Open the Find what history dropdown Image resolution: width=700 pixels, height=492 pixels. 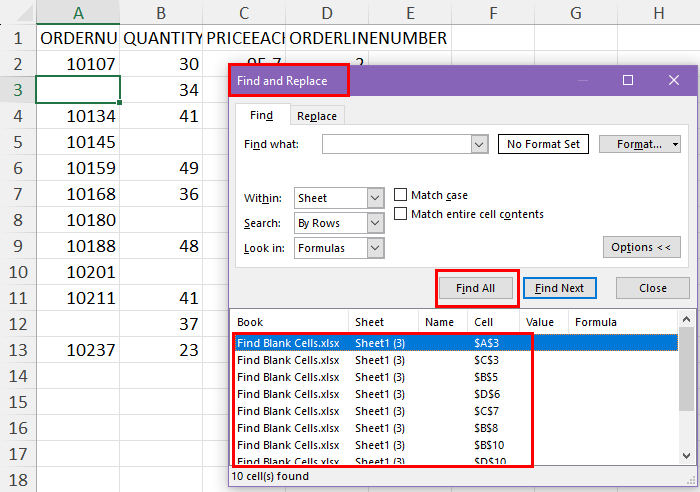point(479,144)
